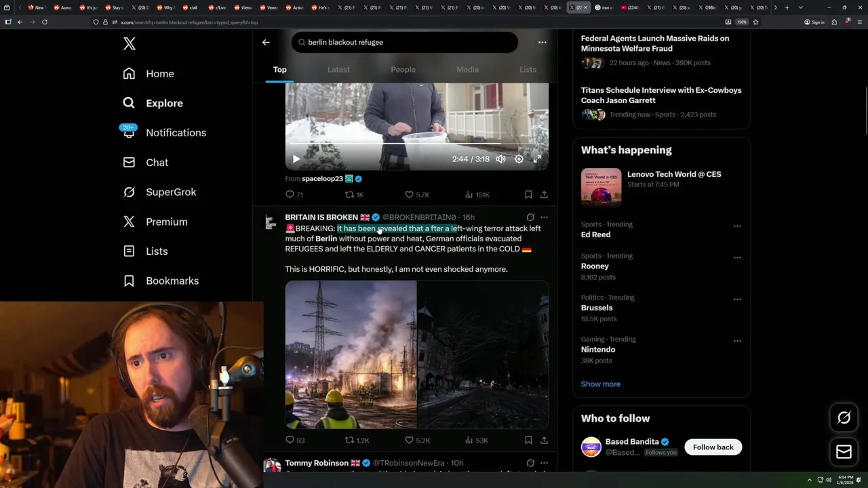Play the video in the post
This screenshot has width=868, height=488.
[x=296, y=159]
